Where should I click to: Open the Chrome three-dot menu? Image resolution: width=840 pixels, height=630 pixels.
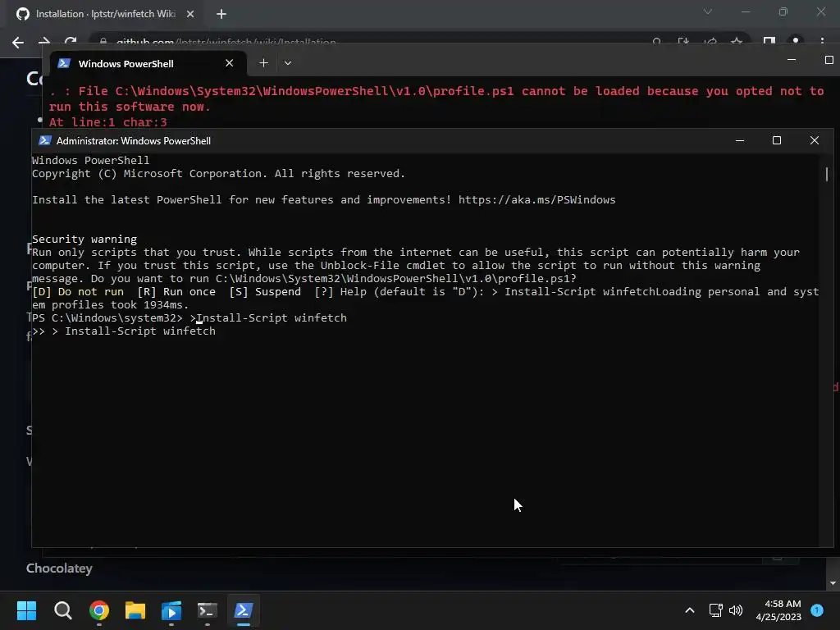(822, 41)
